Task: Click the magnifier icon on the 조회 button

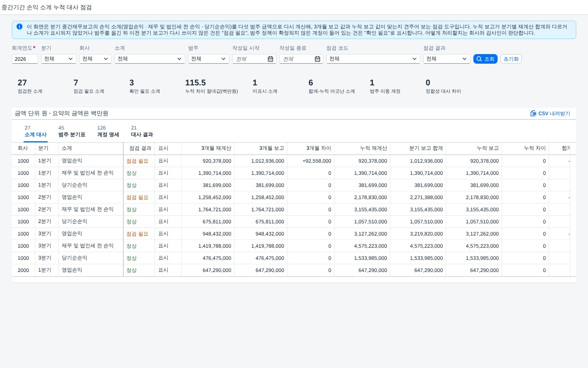Action: (479, 59)
